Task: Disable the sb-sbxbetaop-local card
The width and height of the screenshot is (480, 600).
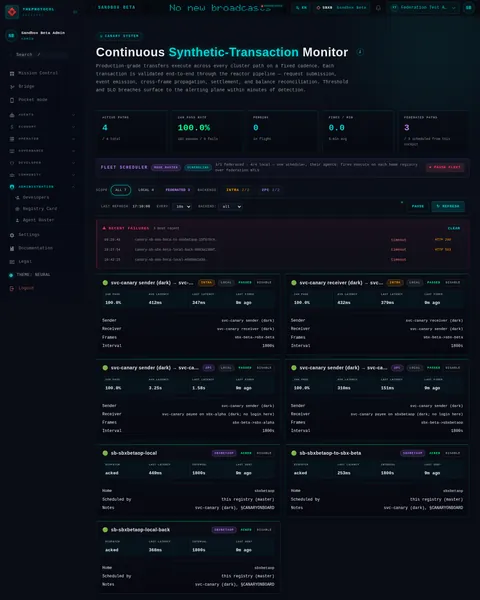Action: (264, 453)
